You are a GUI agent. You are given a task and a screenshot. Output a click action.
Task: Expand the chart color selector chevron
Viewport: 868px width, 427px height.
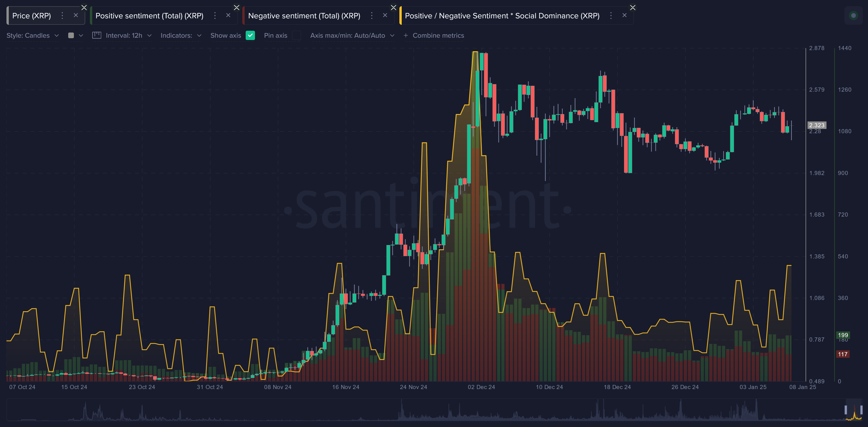[x=81, y=35]
